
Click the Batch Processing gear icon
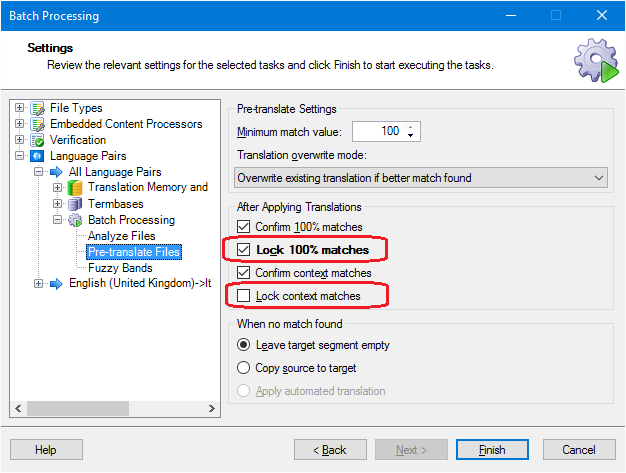click(x=75, y=220)
